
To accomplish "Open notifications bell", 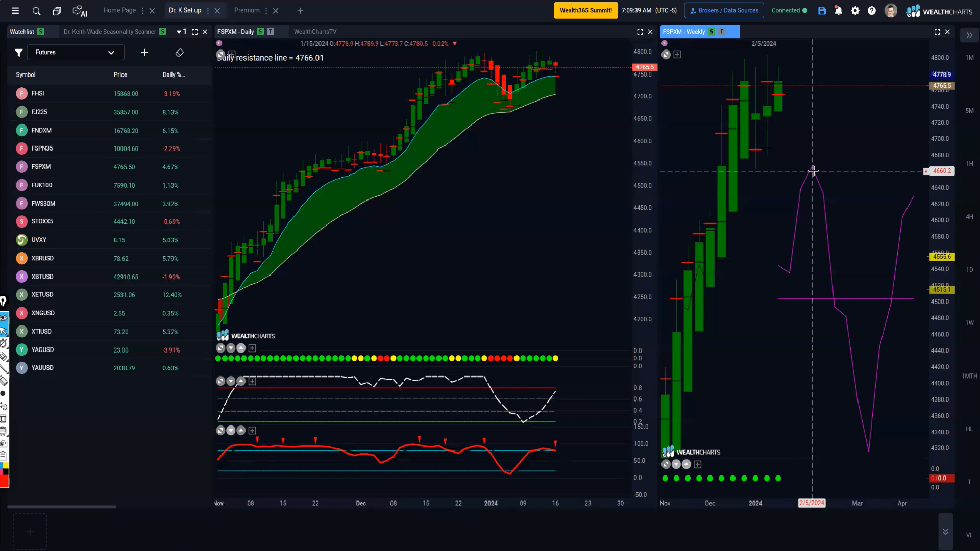I will click(x=838, y=11).
